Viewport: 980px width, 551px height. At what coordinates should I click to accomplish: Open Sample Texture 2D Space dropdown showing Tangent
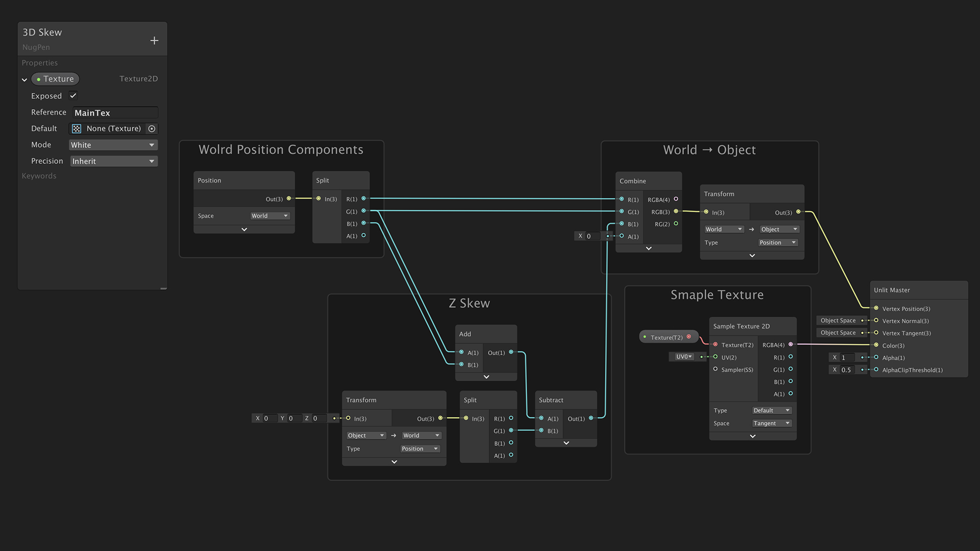772,423
